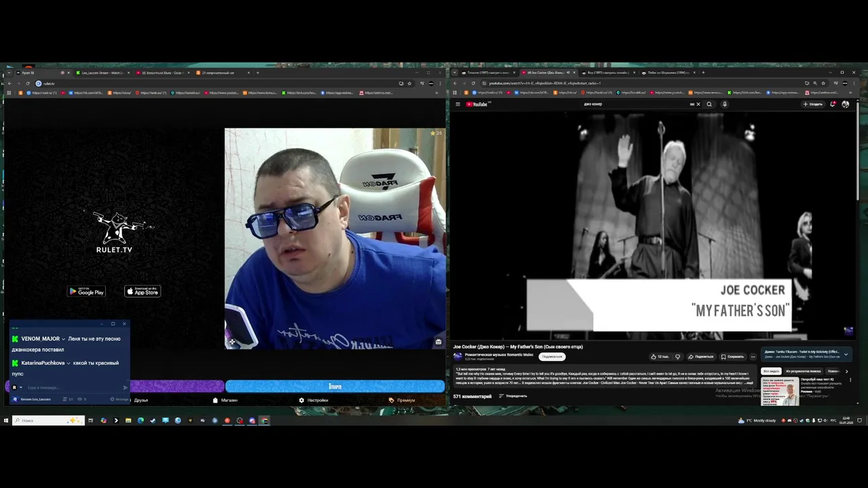
Task: Run the YouTube search via the magnifier icon
Action: click(709, 104)
